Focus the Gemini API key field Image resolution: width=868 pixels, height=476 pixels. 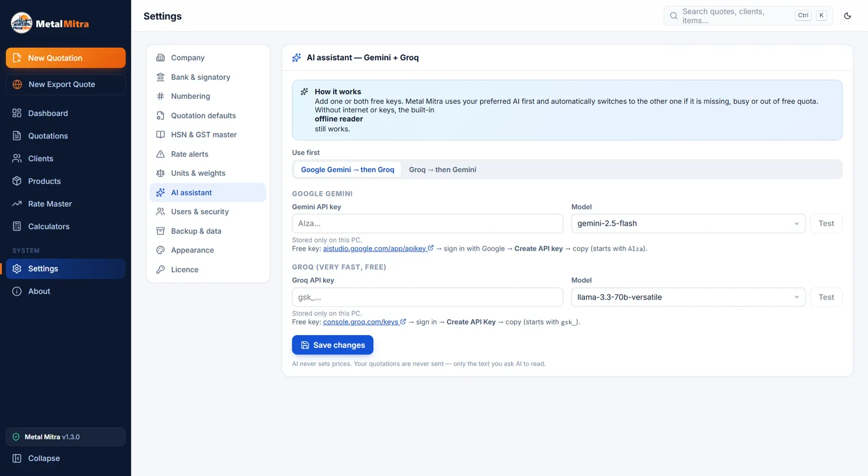pyautogui.click(x=427, y=223)
